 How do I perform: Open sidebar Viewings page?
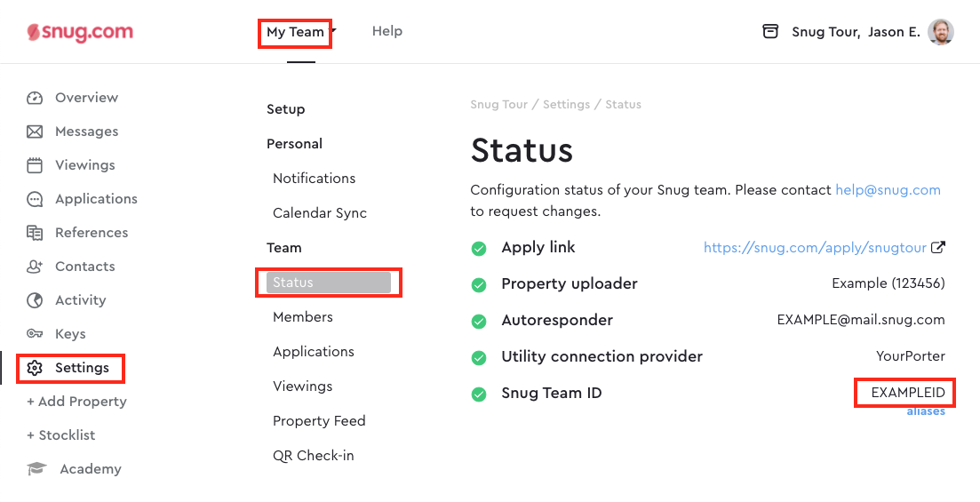click(85, 165)
